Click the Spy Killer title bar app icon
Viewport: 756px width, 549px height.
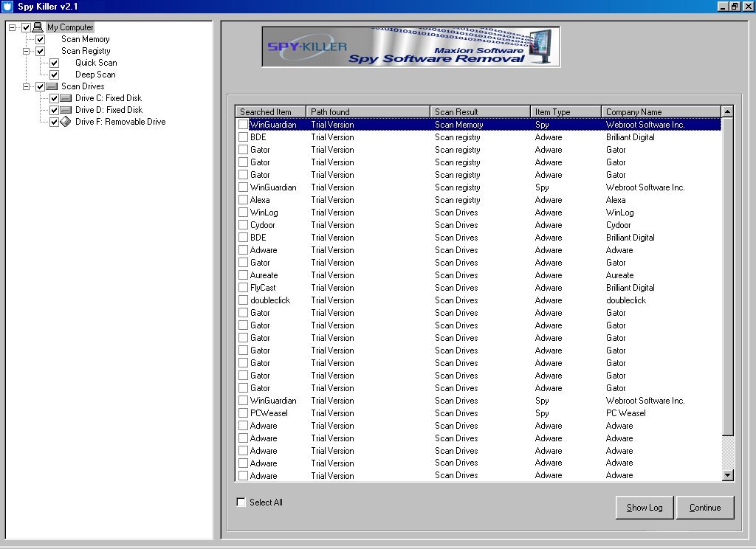point(7,6)
